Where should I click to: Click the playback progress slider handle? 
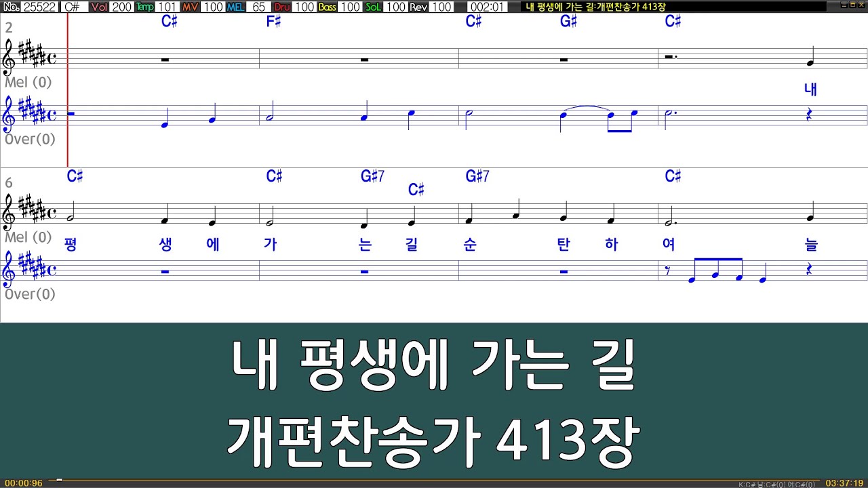tap(60, 480)
